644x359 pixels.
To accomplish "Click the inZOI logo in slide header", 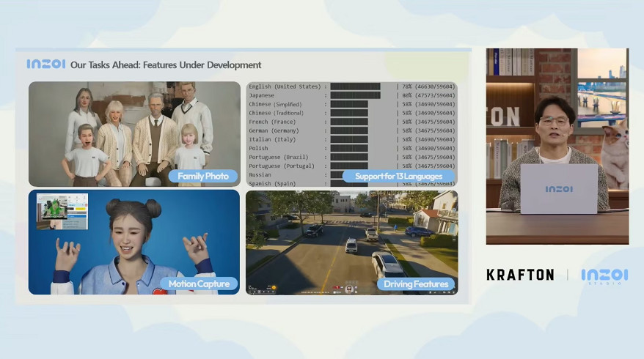I will (x=45, y=64).
